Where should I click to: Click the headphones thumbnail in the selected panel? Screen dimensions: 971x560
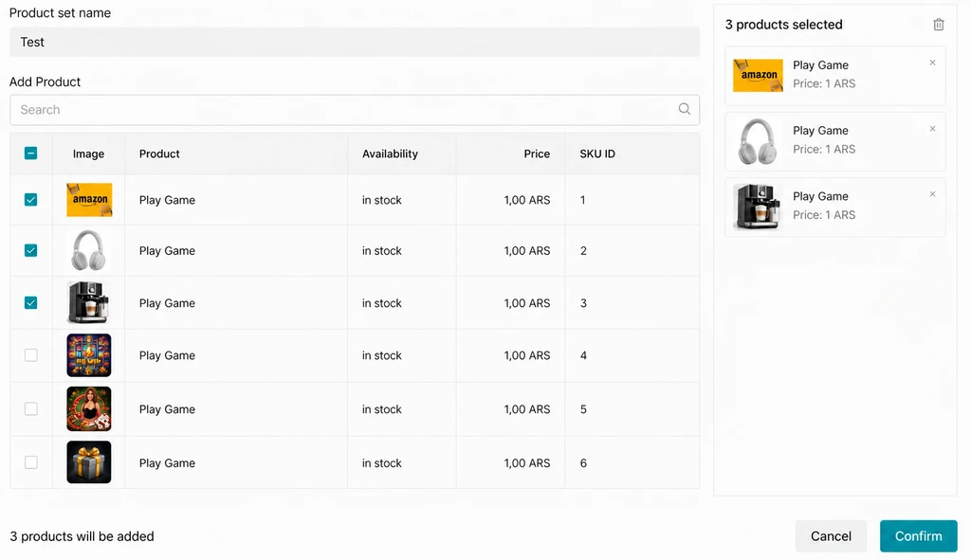(758, 142)
